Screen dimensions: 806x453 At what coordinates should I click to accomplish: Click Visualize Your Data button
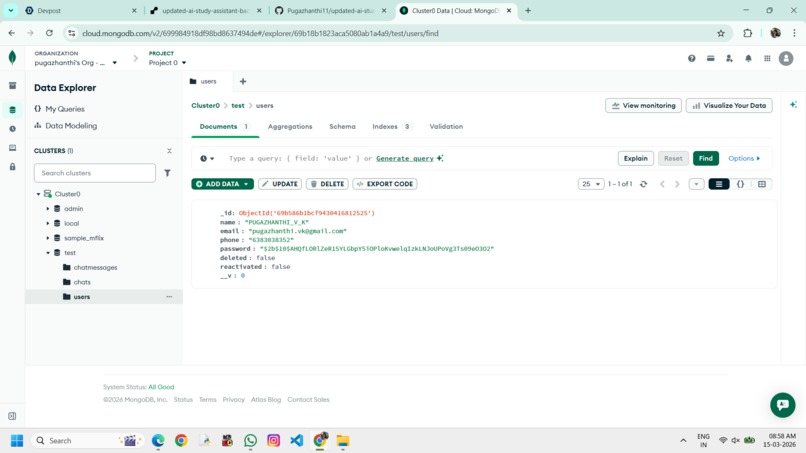(729, 105)
